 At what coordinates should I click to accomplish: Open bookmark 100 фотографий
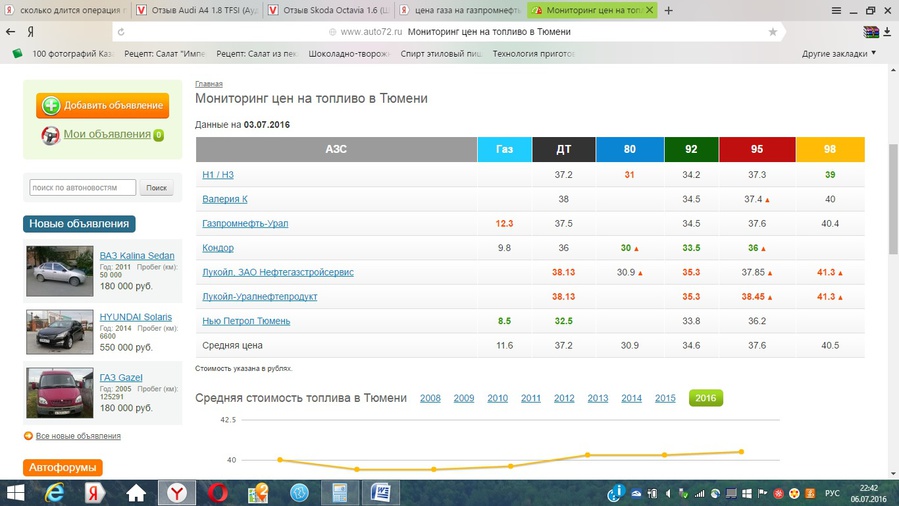tap(72, 53)
